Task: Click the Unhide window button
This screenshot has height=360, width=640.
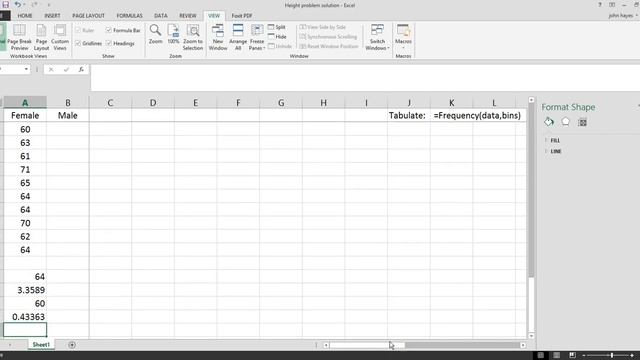Action: pos(280,46)
